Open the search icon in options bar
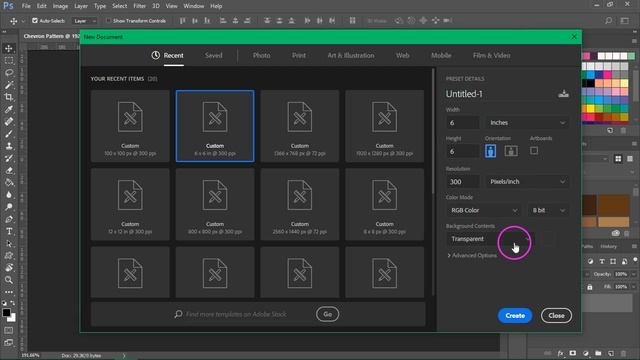640x360 pixels. (608, 20)
